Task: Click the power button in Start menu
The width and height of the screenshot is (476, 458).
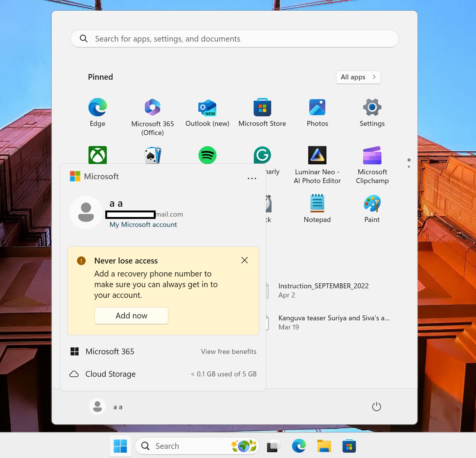Action: point(376,407)
